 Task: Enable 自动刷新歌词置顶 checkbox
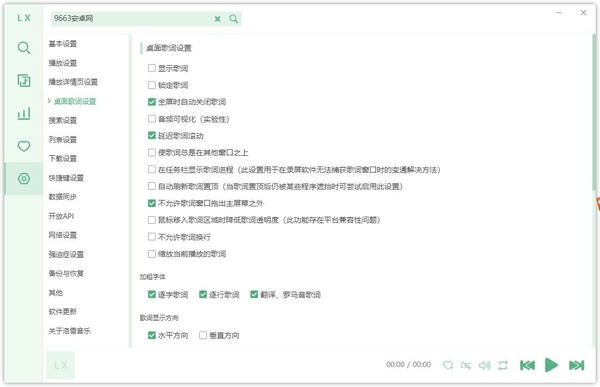[x=152, y=186]
